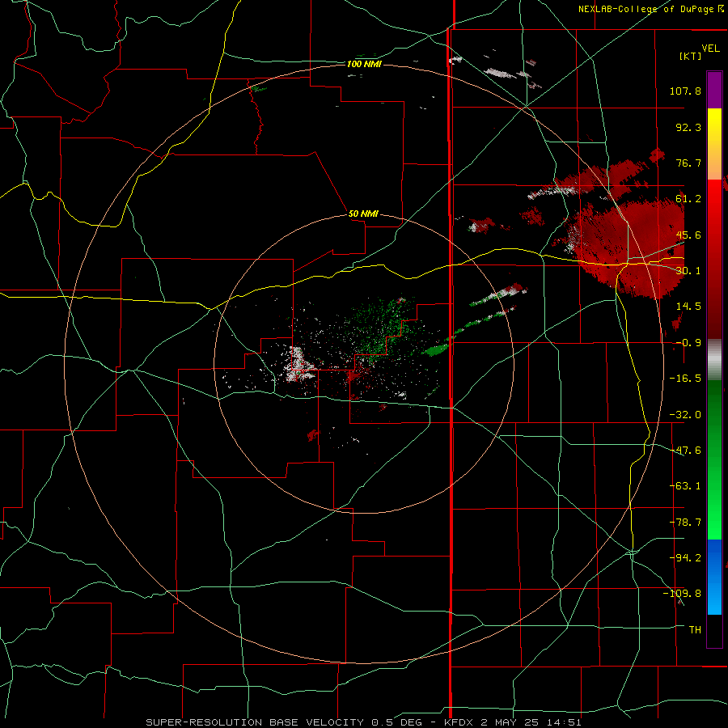Click the 45.6 velocity scale value
728x728 pixels.
(688, 235)
